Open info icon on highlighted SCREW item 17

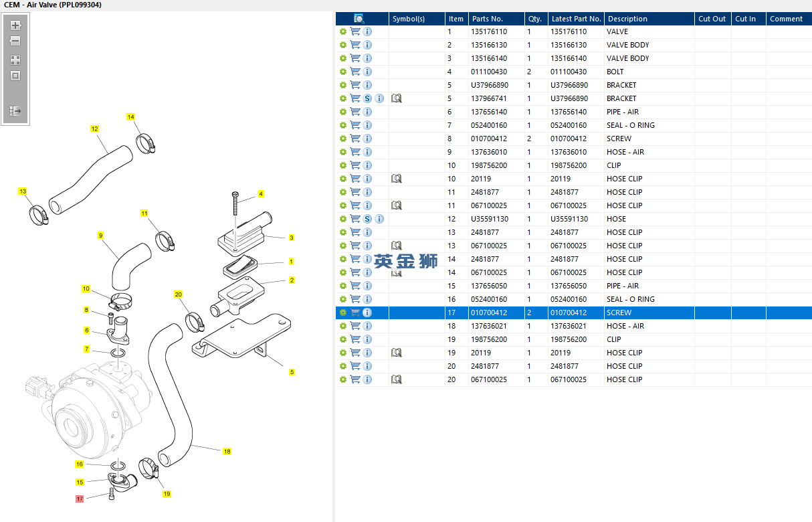pyautogui.click(x=367, y=313)
